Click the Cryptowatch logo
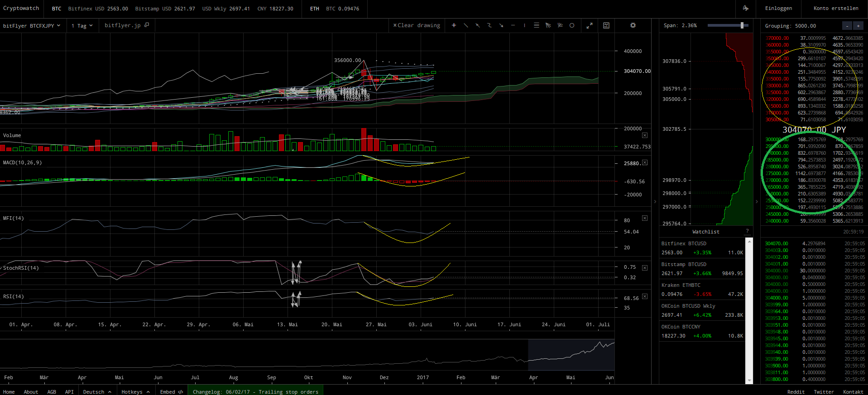Screen dimensions: 868x395 [x=21, y=8]
